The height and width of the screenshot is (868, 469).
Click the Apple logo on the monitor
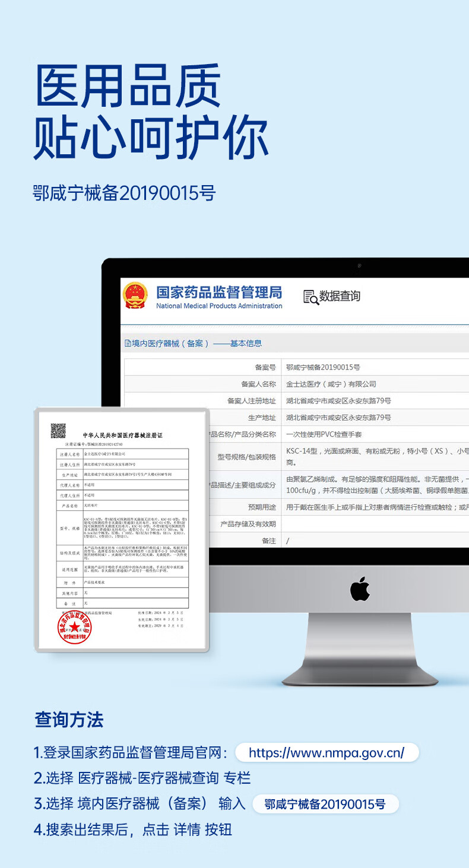(360, 589)
